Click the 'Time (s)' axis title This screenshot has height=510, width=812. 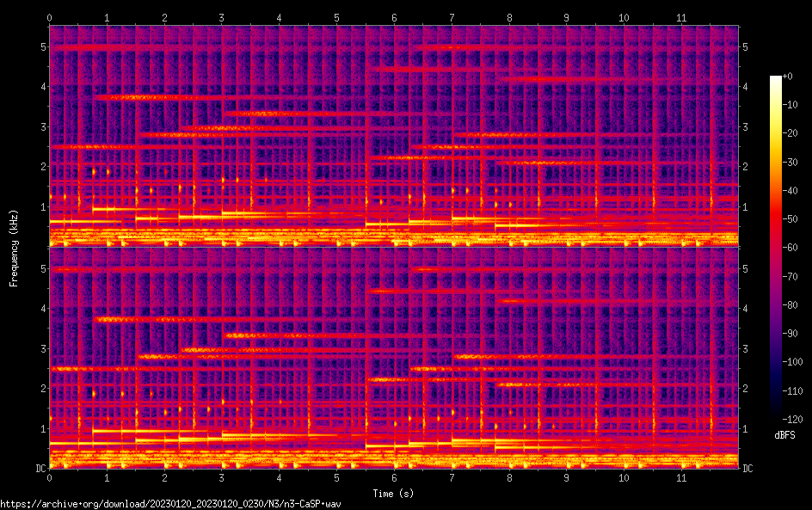click(394, 493)
